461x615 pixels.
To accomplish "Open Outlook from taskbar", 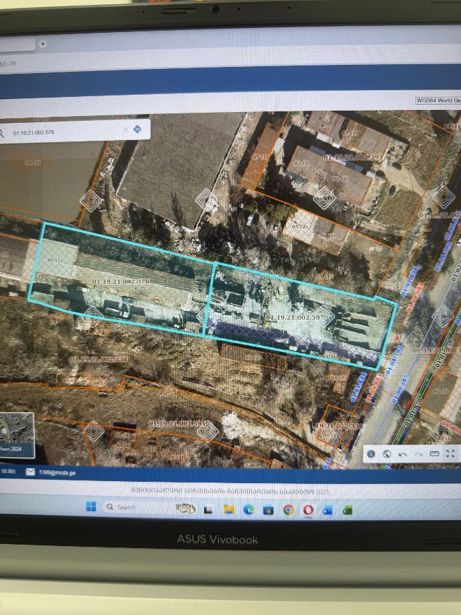I will pos(327,510).
